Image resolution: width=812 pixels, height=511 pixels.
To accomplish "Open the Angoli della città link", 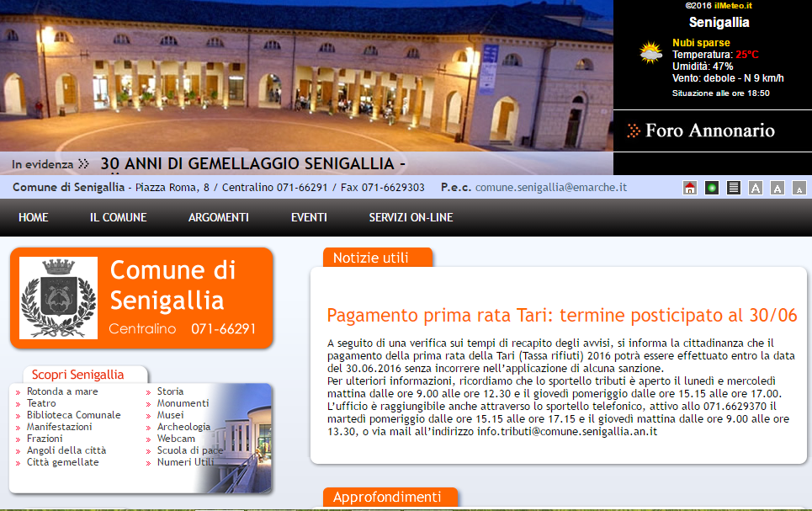I will (x=66, y=451).
